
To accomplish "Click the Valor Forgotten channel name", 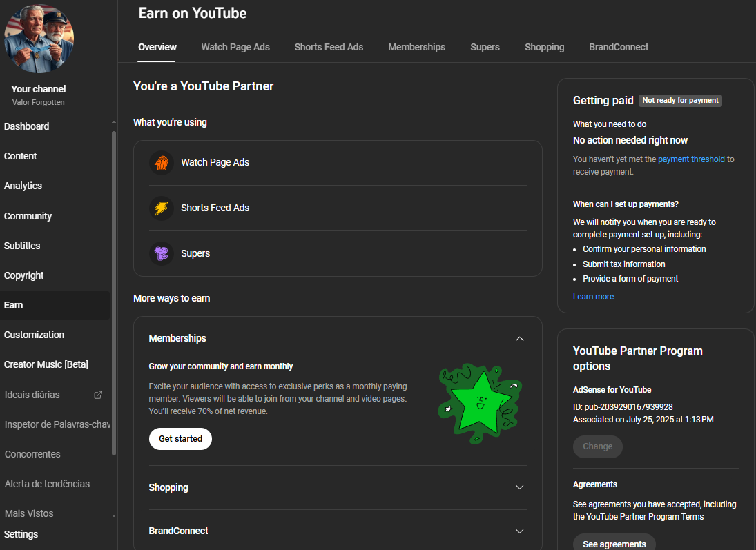I will point(39,102).
